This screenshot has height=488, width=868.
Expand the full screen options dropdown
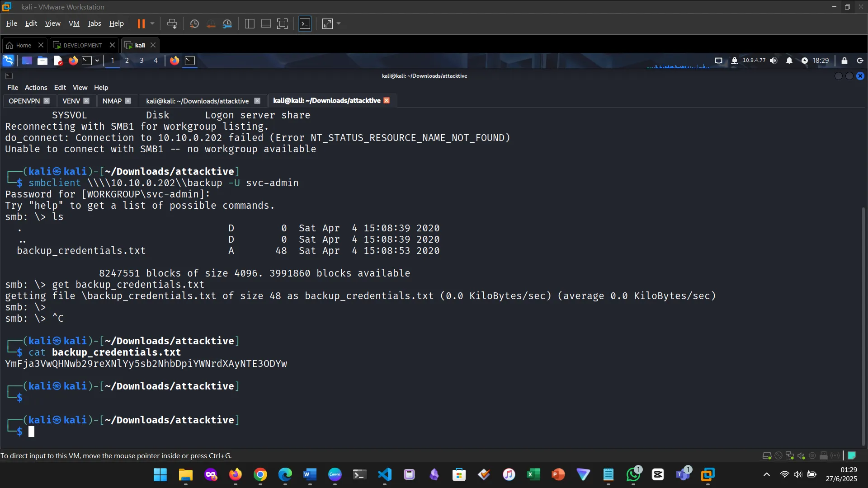(x=338, y=23)
